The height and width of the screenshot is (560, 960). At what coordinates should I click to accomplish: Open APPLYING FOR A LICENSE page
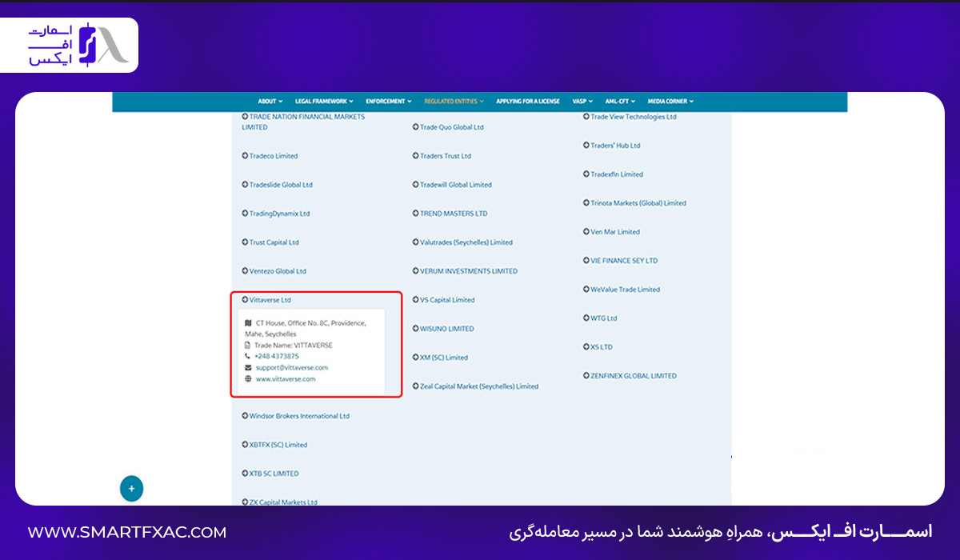coord(528,102)
